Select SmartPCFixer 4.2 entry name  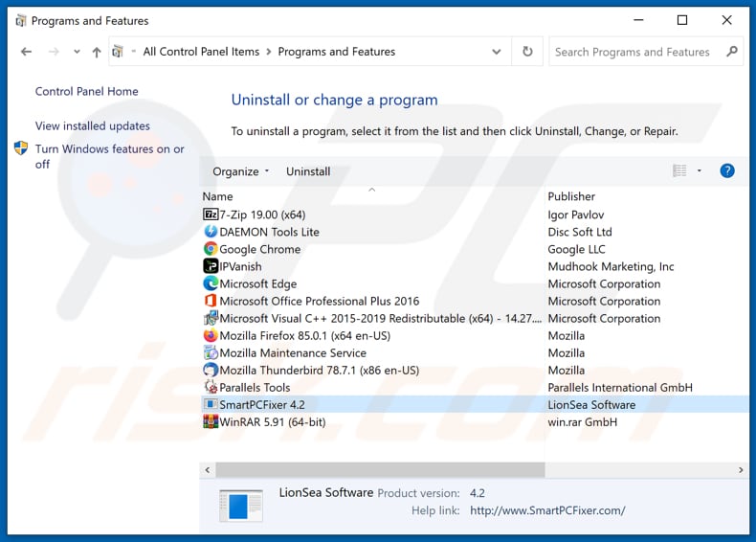tap(262, 405)
